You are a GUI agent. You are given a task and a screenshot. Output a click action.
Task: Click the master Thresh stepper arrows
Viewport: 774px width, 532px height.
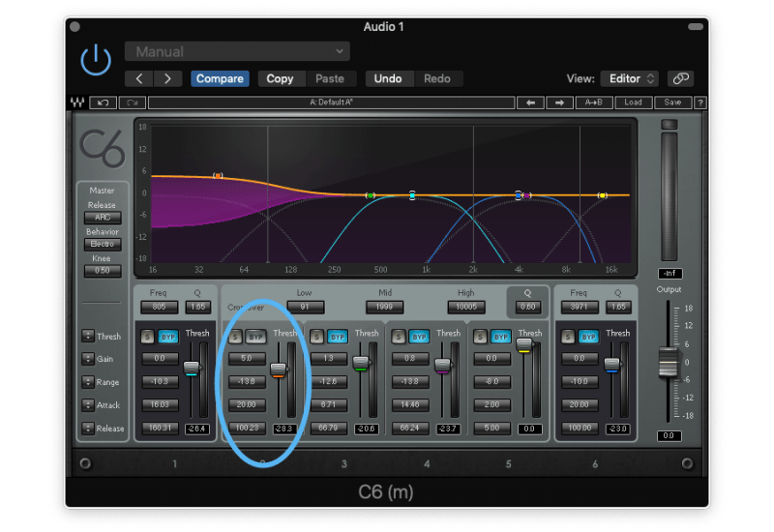click(x=88, y=336)
